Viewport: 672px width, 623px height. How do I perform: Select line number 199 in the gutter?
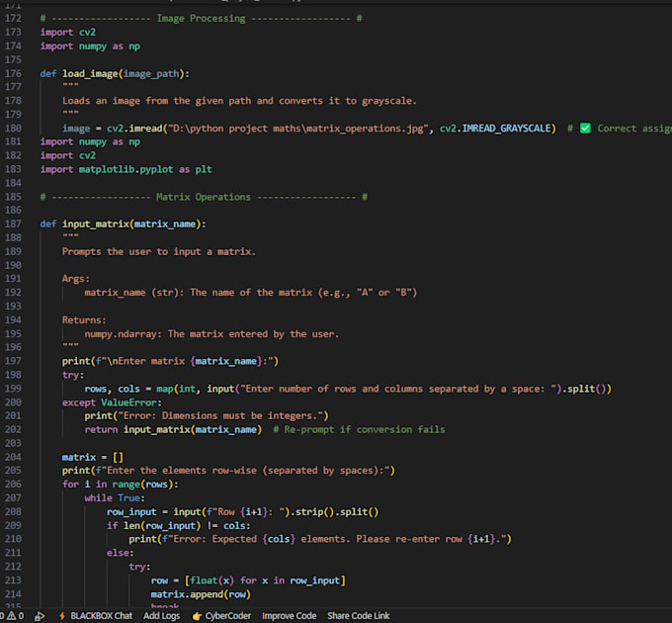[x=13, y=389]
